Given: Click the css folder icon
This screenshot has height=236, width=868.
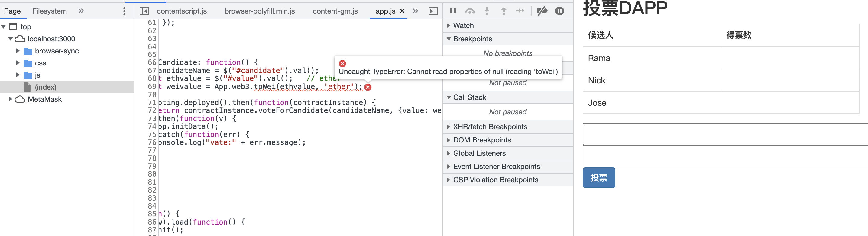Looking at the screenshot, I should click(x=28, y=63).
